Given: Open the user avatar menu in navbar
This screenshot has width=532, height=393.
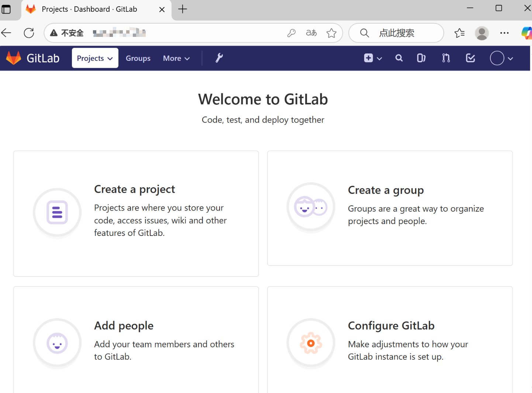Looking at the screenshot, I should (x=501, y=58).
